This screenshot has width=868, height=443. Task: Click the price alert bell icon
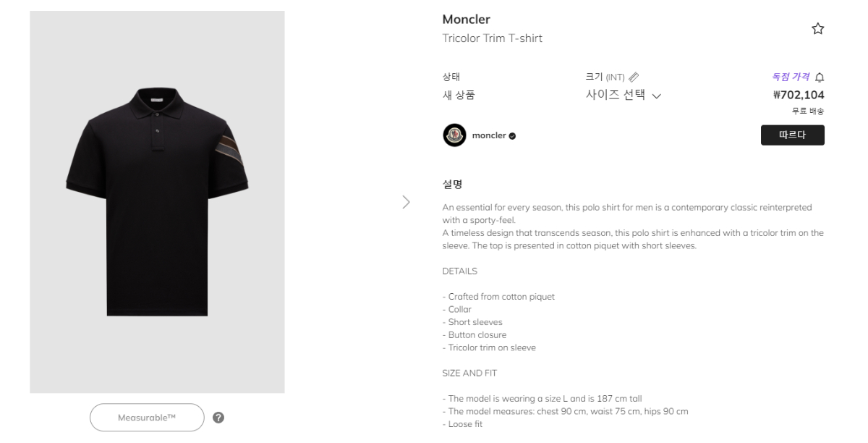click(x=820, y=77)
